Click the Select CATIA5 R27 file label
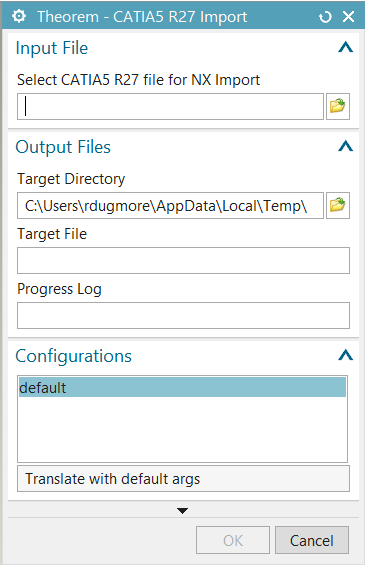Viewport: 365px width, 565px height. [138, 80]
